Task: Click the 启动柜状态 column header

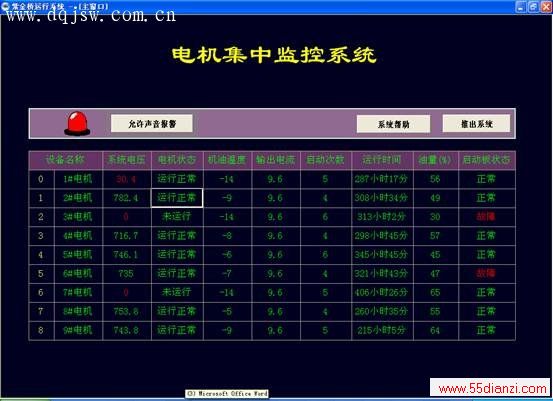Action: [x=487, y=160]
